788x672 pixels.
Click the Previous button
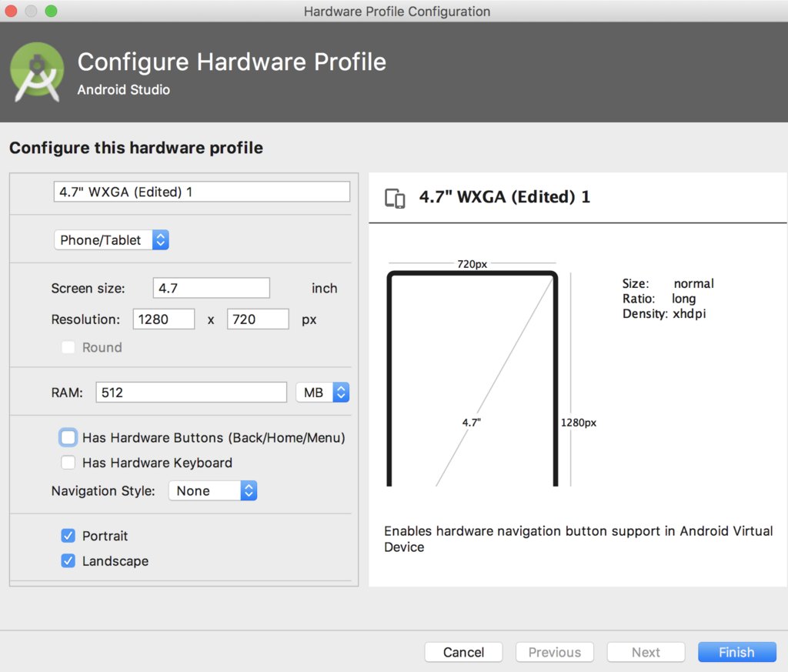554,653
